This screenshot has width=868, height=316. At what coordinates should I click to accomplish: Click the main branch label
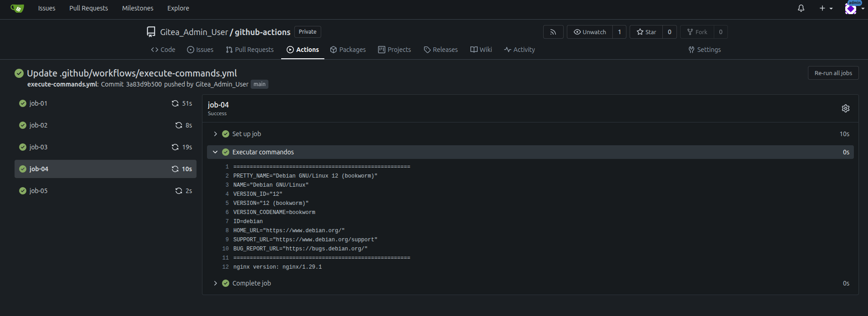point(259,84)
